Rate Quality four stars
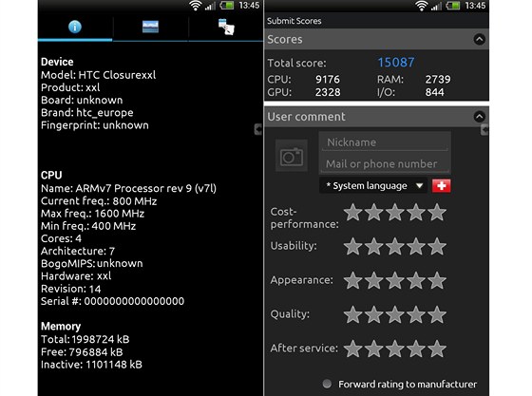The image size is (532, 396). (416, 315)
